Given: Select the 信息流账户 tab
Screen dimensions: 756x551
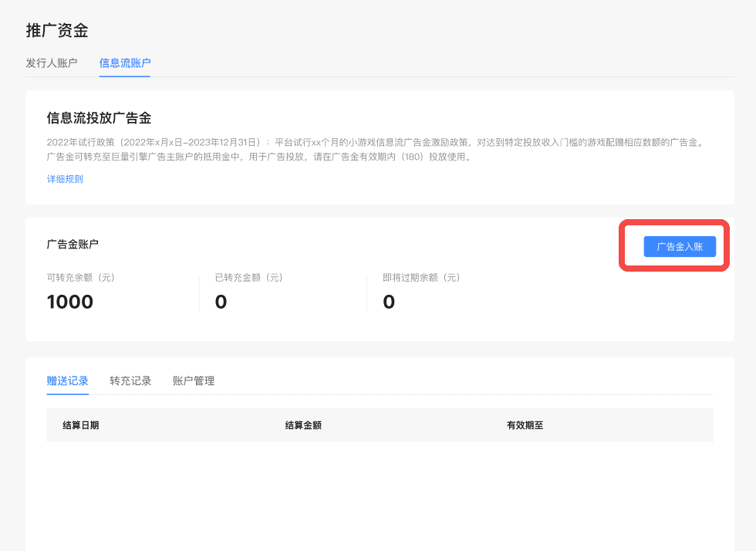Looking at the screenshot, I should pos(125,63).
